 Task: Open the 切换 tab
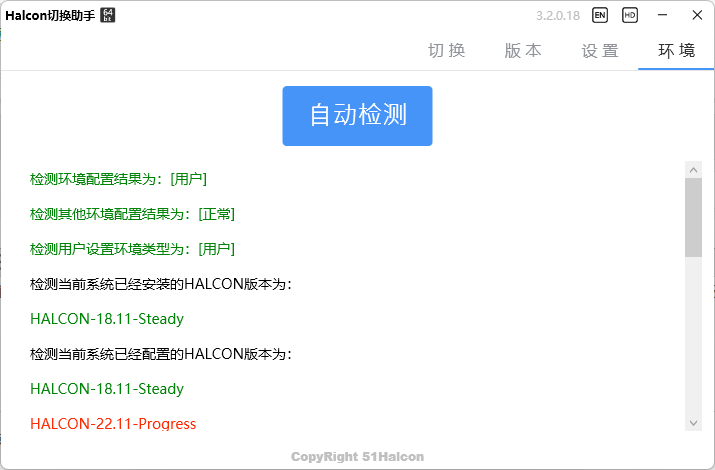coord(447,50)
